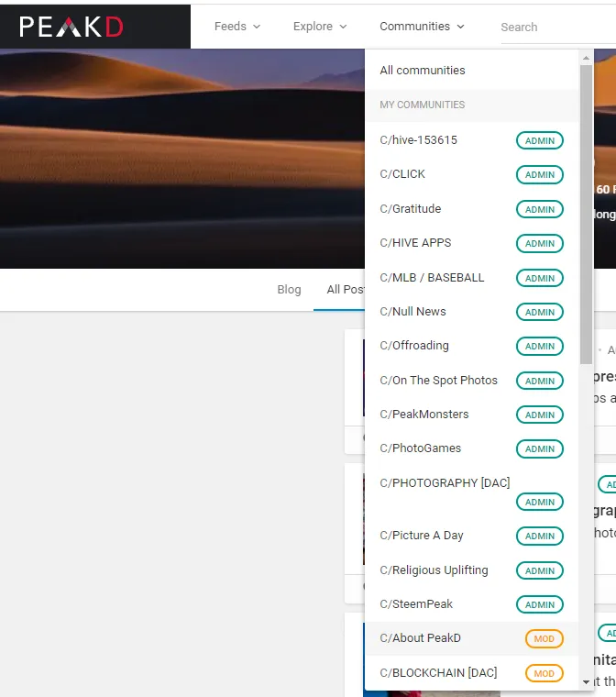Open the C/Picture A Day community
The image size is (616, 697).
pyautogui.click(x=471, y=536)
